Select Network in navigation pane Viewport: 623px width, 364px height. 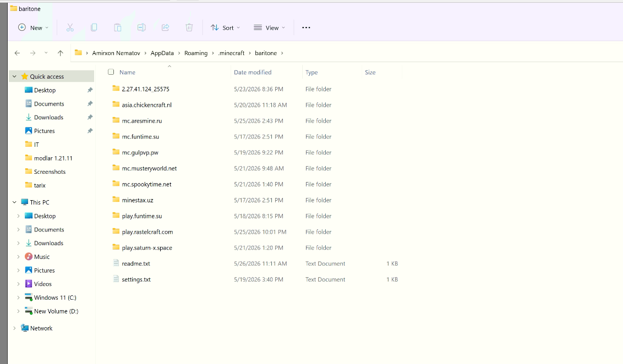41,328
